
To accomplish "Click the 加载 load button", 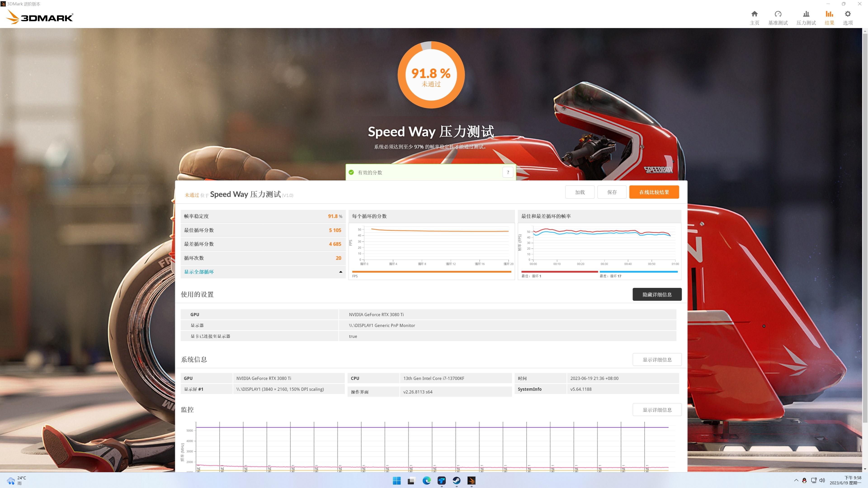I will click(580, 192).
